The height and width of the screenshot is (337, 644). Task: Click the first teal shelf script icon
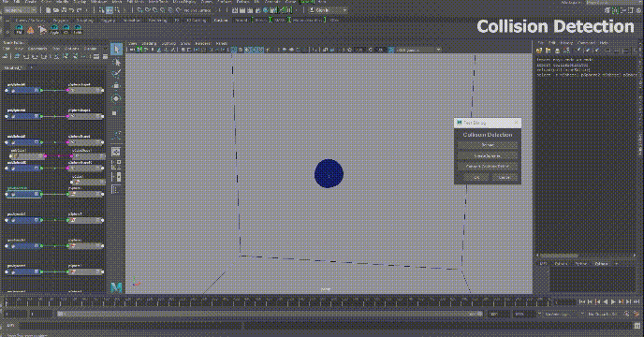pyautogui.click(x=19, y=30)
